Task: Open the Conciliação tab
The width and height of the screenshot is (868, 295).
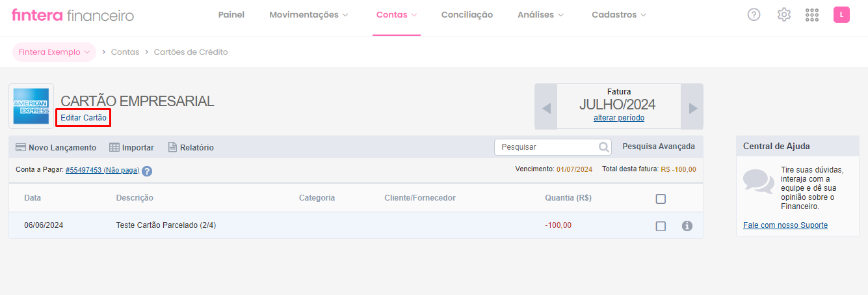Action: point(467,14)
